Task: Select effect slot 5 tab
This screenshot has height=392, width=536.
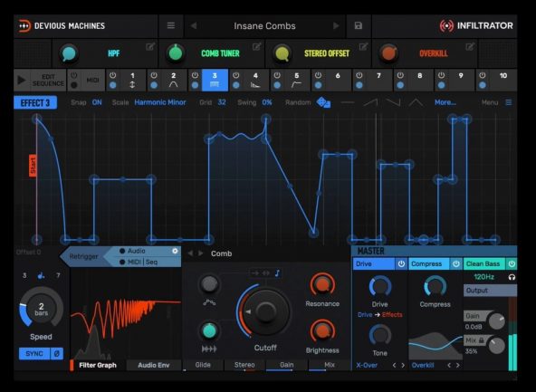Action: pos(297,80)
